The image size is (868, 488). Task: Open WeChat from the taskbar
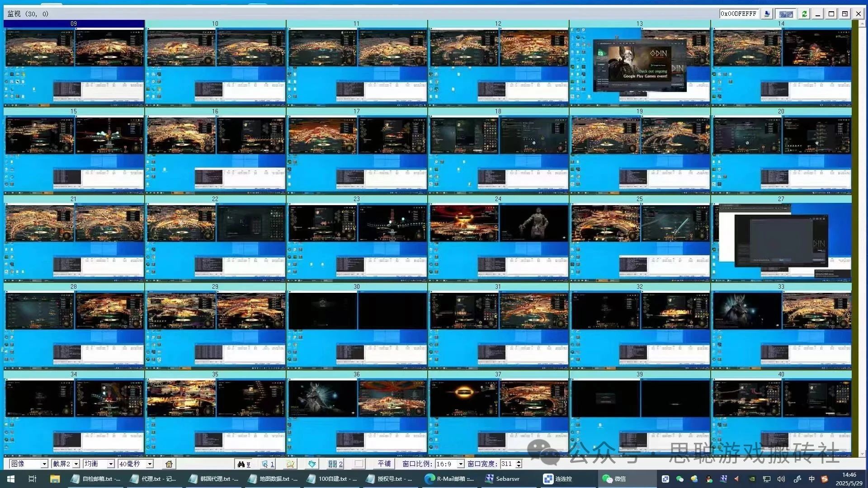click(x=614, y=479)
